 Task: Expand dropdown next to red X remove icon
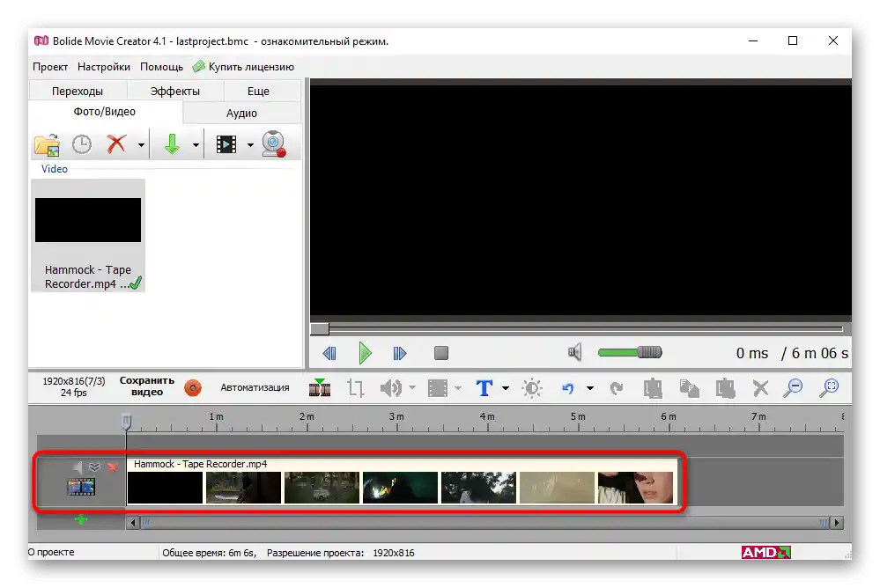point(141,144)
